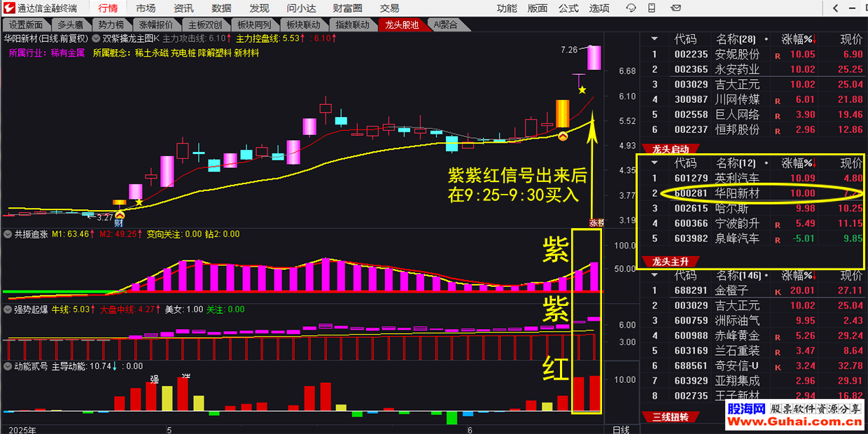The height and width of the screenshot is (434, 868).
Task: Switch to the 涨幅报价 tab
Action: point(155,24)
